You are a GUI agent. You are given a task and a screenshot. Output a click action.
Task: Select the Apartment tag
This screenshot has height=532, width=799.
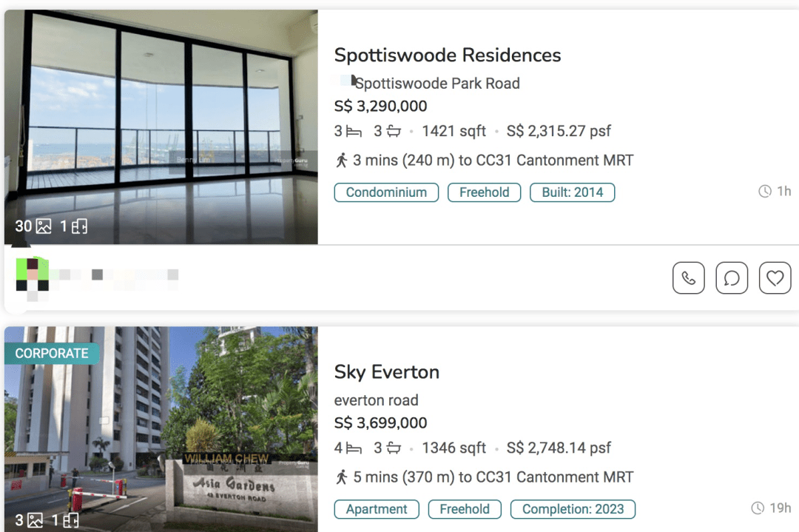[377, 509]
